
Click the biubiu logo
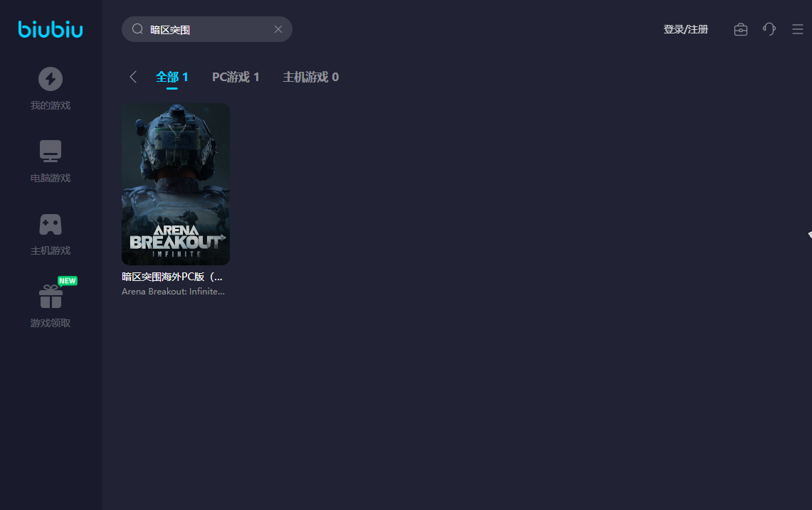tap(51, 29)
